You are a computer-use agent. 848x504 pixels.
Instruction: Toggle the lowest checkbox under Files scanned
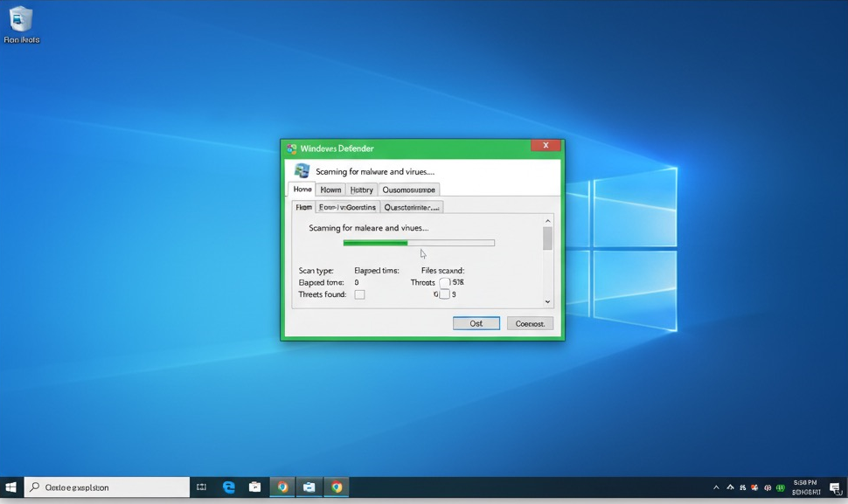(444, 295)
